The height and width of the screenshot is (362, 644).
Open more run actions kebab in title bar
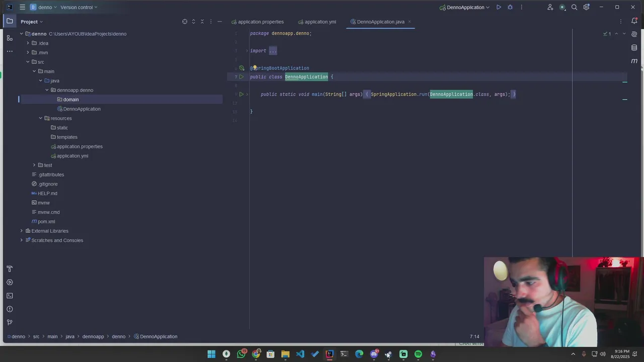coord(521,7)
